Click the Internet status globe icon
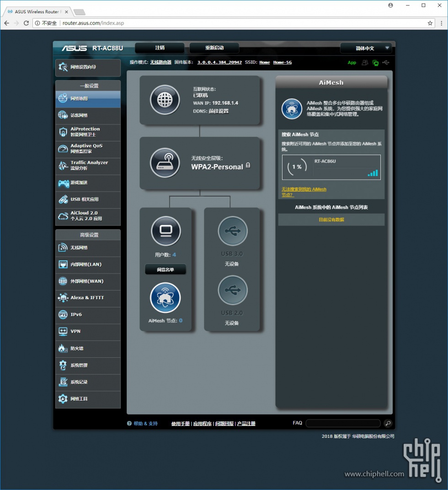448x490 pixels. point(165,100)
